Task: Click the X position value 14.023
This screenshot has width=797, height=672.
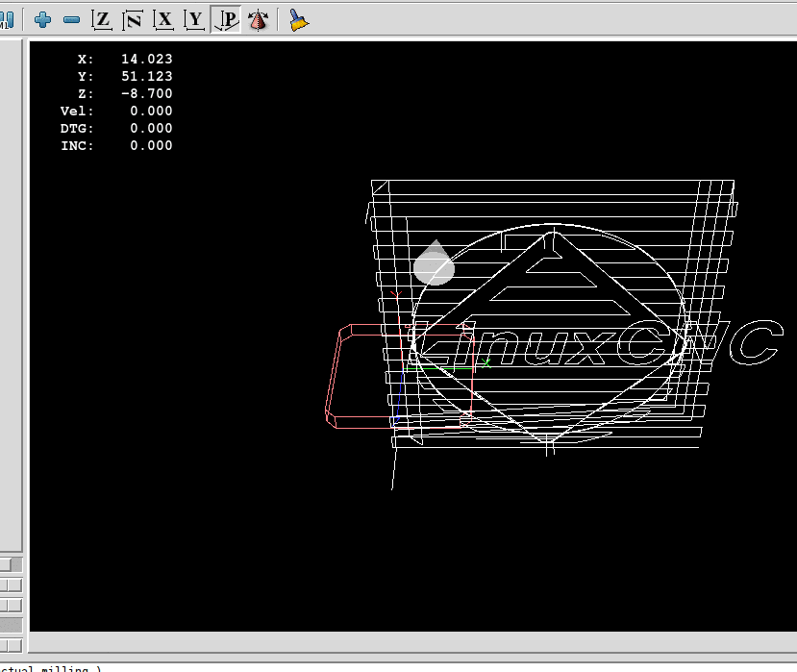Action: 147,59
